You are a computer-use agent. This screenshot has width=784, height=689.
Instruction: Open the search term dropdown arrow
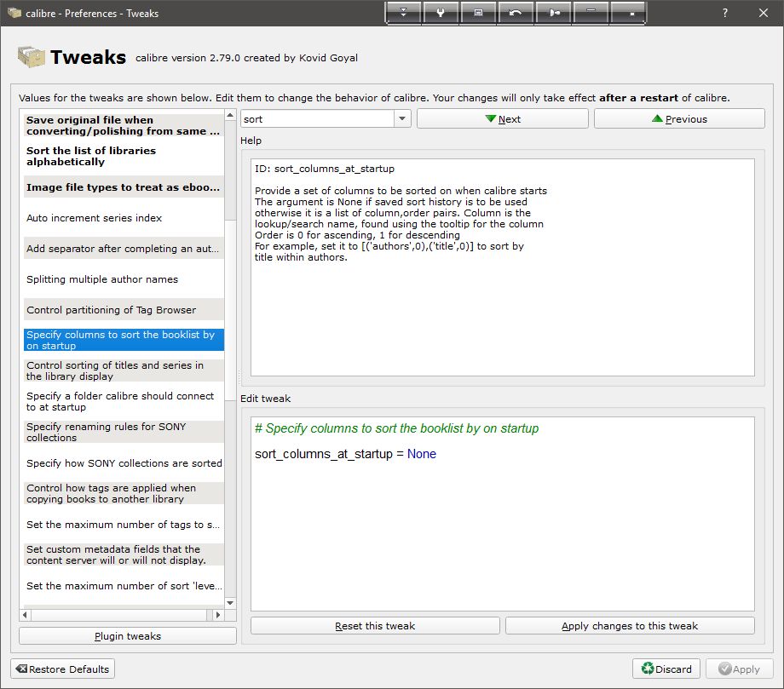click(x=402, y=119)
